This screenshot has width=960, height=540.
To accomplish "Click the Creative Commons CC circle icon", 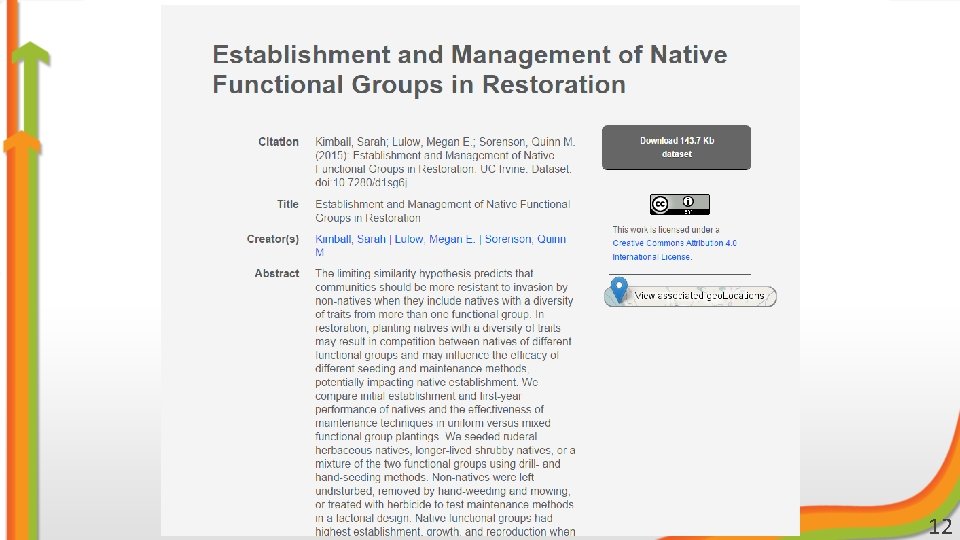I will [660, 204].
